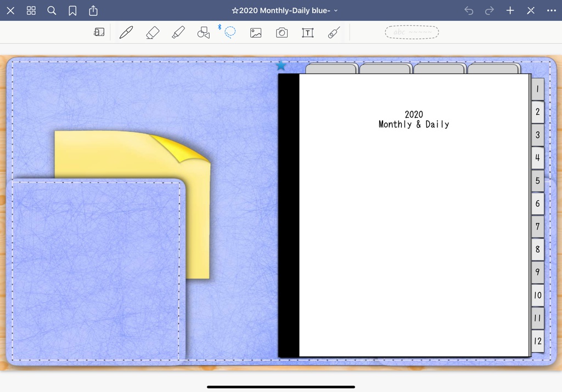Jump to month tab 5
Image resolution: width=562 pixels, height=392 pixels.
[x=538, y=180]
